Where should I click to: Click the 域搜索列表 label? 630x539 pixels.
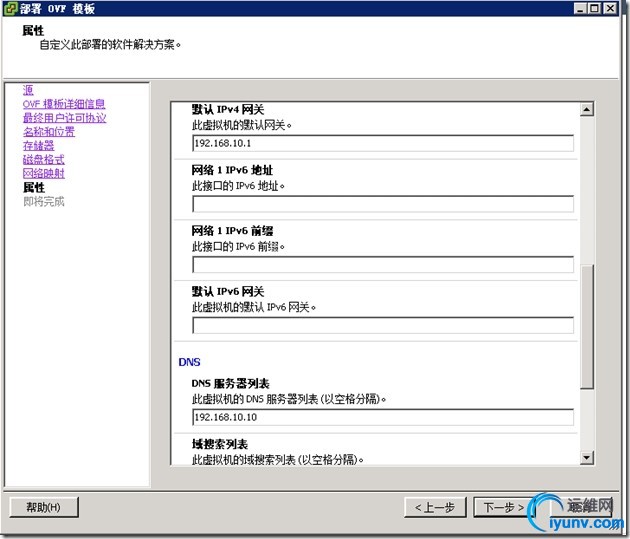click(x=220, y=444)
